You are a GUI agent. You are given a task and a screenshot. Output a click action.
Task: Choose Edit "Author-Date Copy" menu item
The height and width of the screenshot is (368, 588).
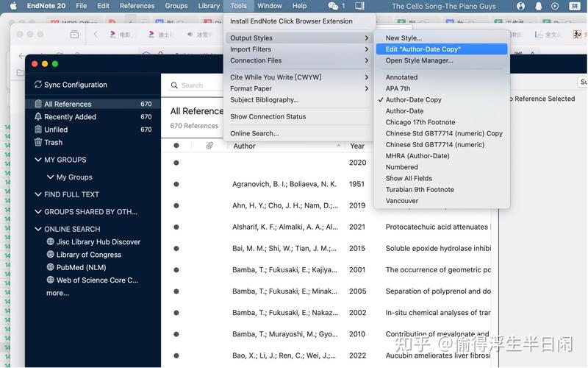423,49
